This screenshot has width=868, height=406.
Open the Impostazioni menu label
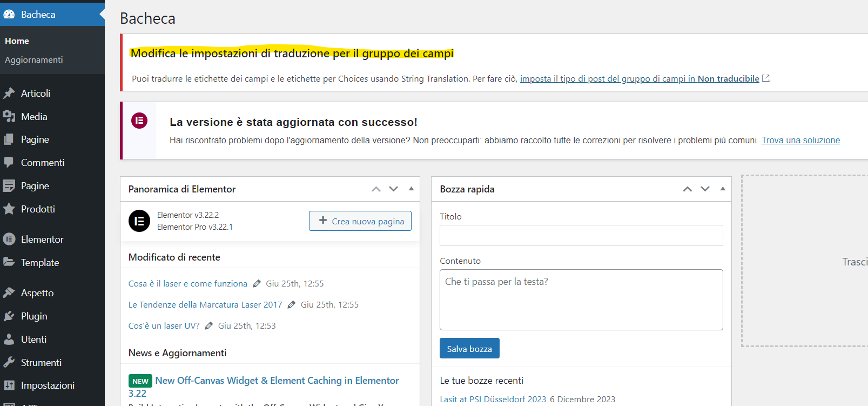point(48,385)
